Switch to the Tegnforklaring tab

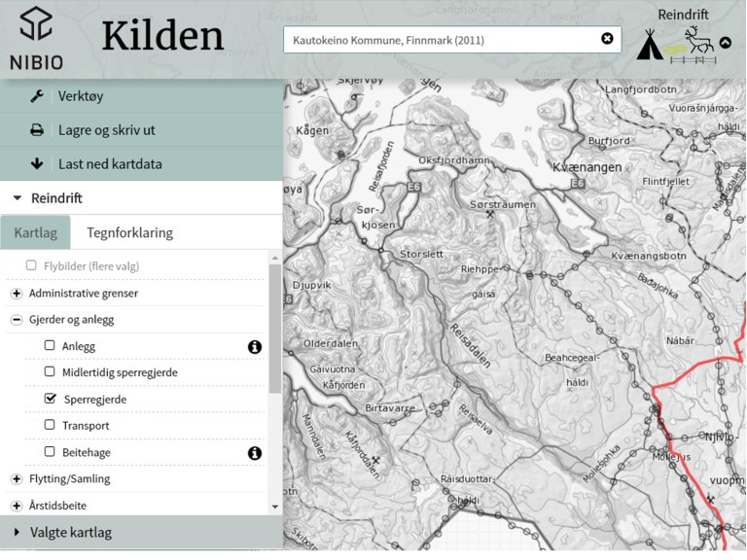(129, 233)
